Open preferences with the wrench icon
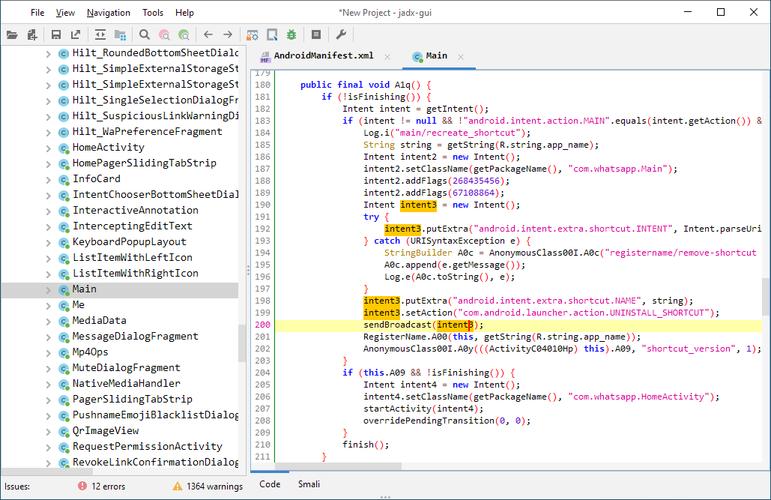 click(341, 35)
